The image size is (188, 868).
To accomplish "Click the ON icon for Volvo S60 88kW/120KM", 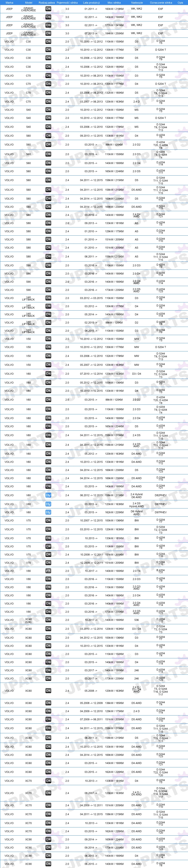I will [48, 145].
